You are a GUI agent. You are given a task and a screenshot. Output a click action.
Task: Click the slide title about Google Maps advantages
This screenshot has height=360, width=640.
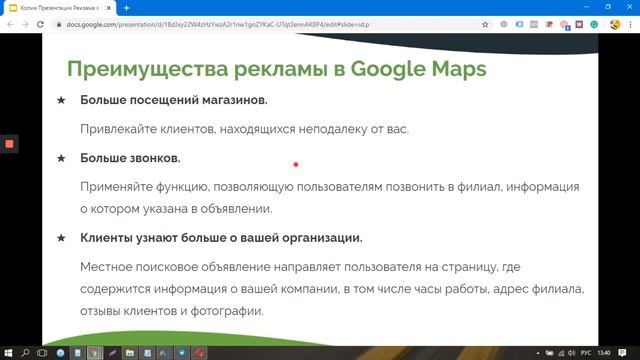point(276,68)
